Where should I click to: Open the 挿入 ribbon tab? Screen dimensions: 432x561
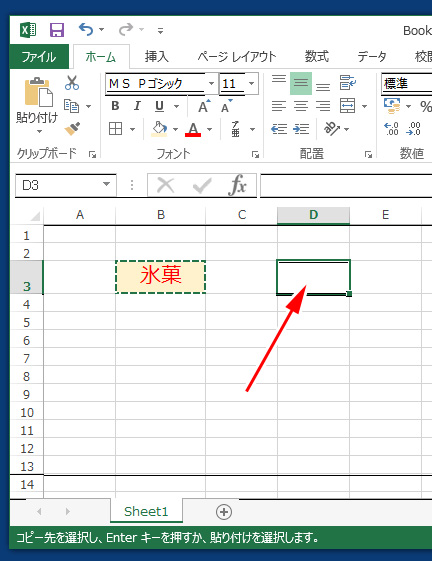pyautogui.click(x=156, y=57)
